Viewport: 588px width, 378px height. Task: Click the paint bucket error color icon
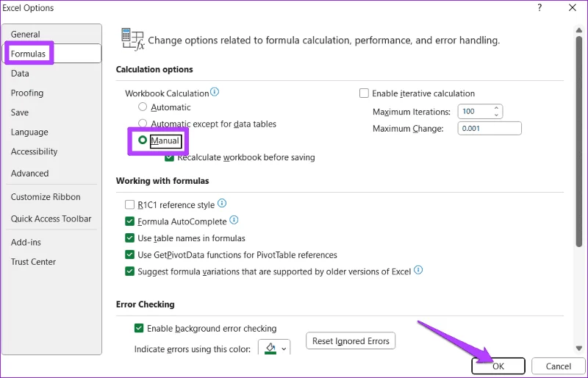coord(270,348)
